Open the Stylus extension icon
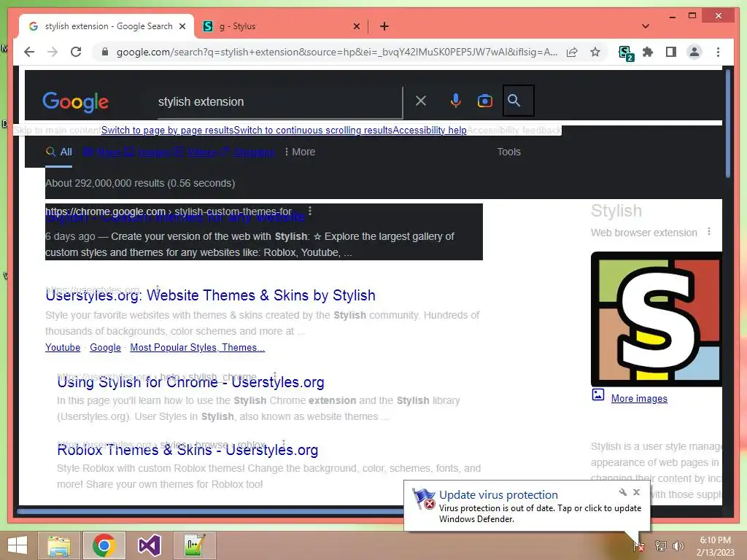 [x=625, y=52]
